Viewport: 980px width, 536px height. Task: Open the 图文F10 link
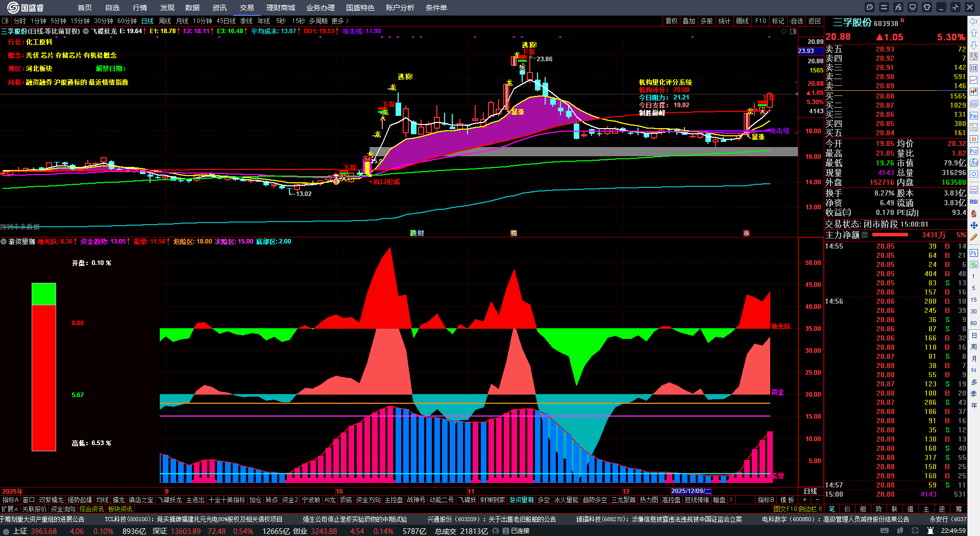[785, 509]
